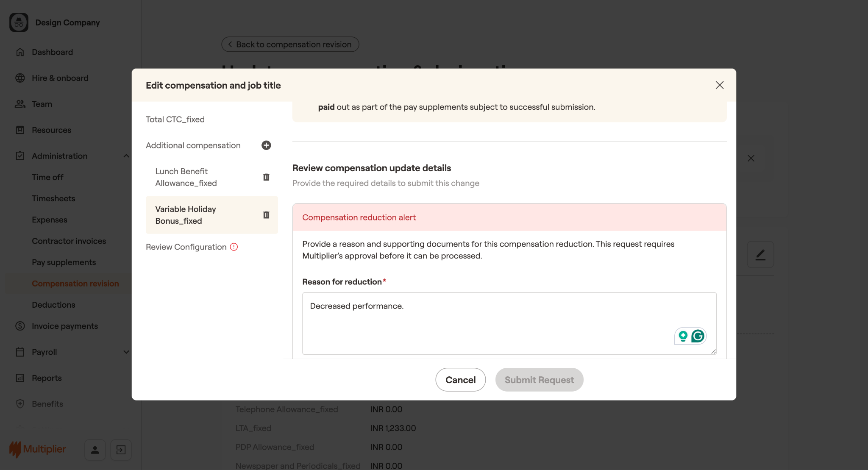
Task: Click the Cancel button
Action: click(x=460, y=380)
